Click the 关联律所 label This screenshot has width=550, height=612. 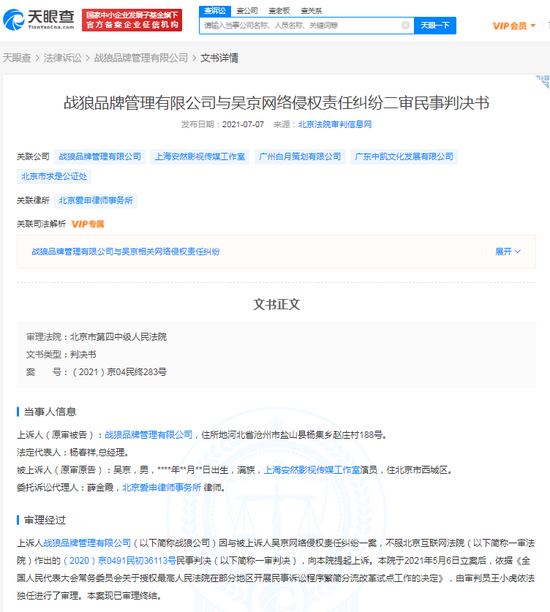(33, 201)
